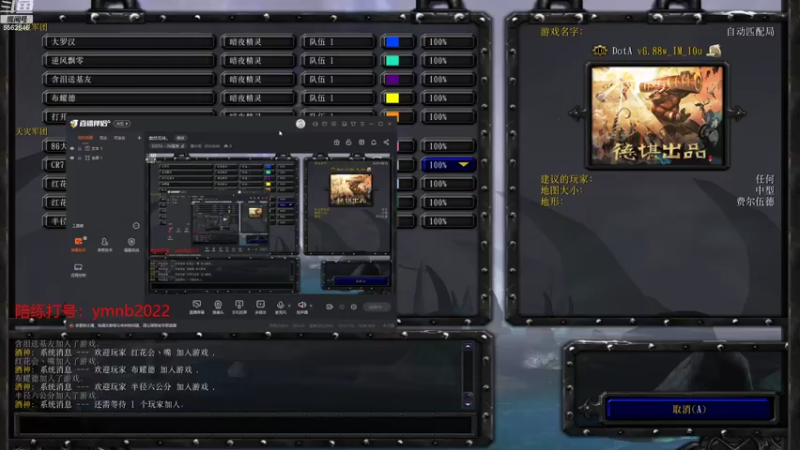Click chat scrollbar up arrow
The image size is (800, 450).
point(468,346)
